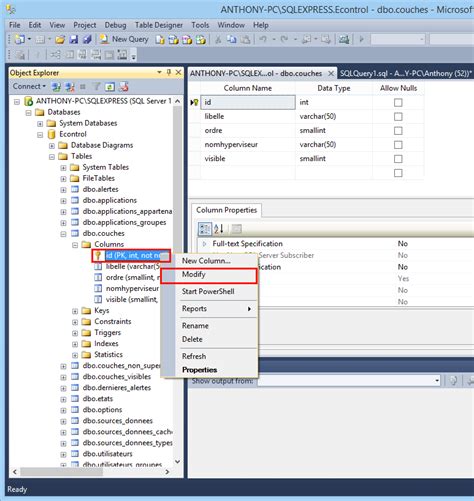Choose Modify from context menu
Image resolution: width=474 pixels, height=501 pixels.
point(209,275)
